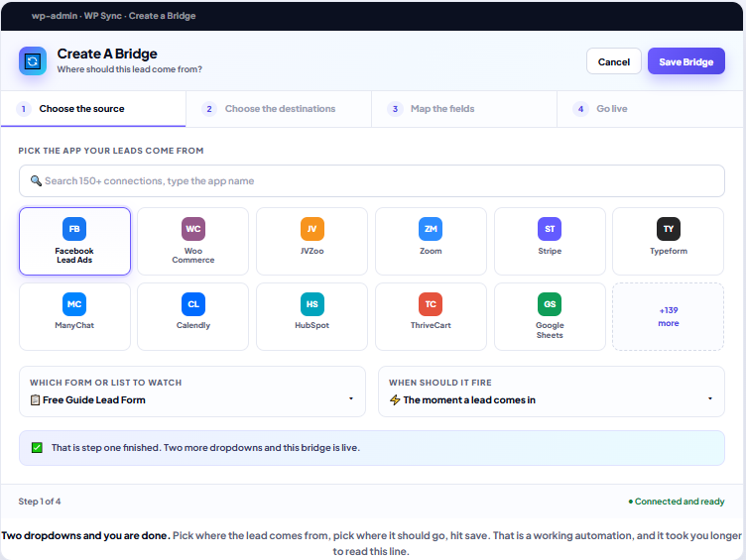
Task: Click the Stripe label
Action: (550, 251)
